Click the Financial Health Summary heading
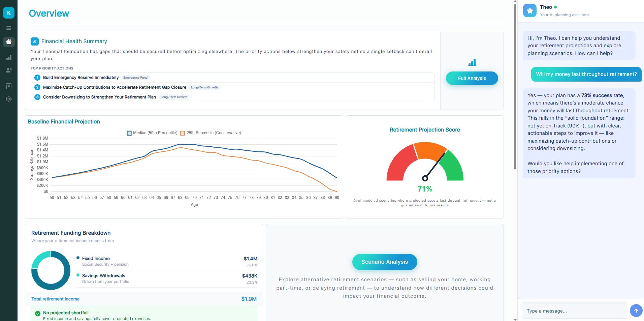 (74, 41)
